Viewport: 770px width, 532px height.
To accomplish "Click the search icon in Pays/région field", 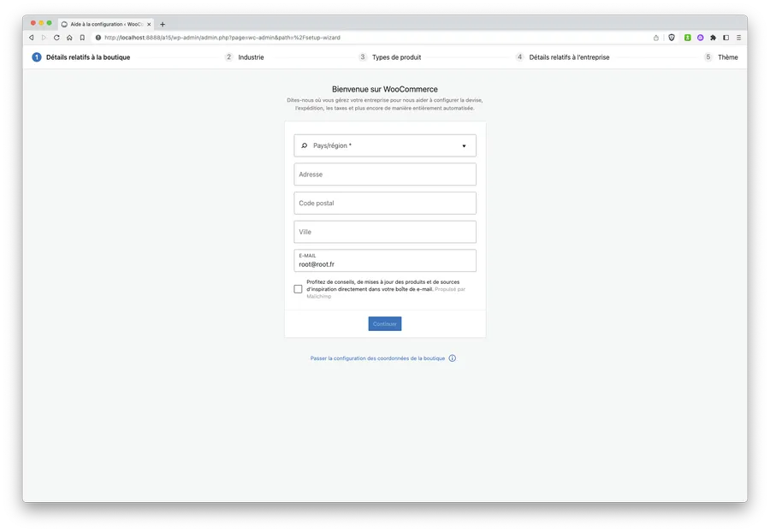I will 304,145.
